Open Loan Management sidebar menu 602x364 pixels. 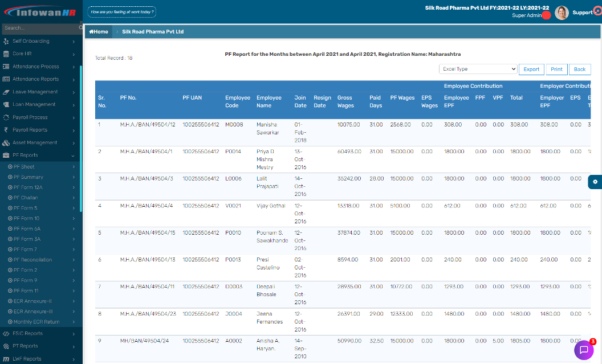tap(34, 104)
